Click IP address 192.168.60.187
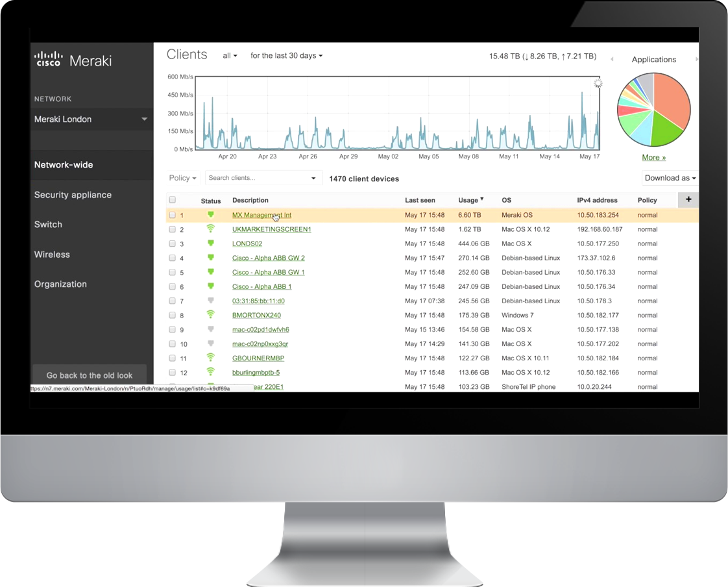 (x=600, y=230)
